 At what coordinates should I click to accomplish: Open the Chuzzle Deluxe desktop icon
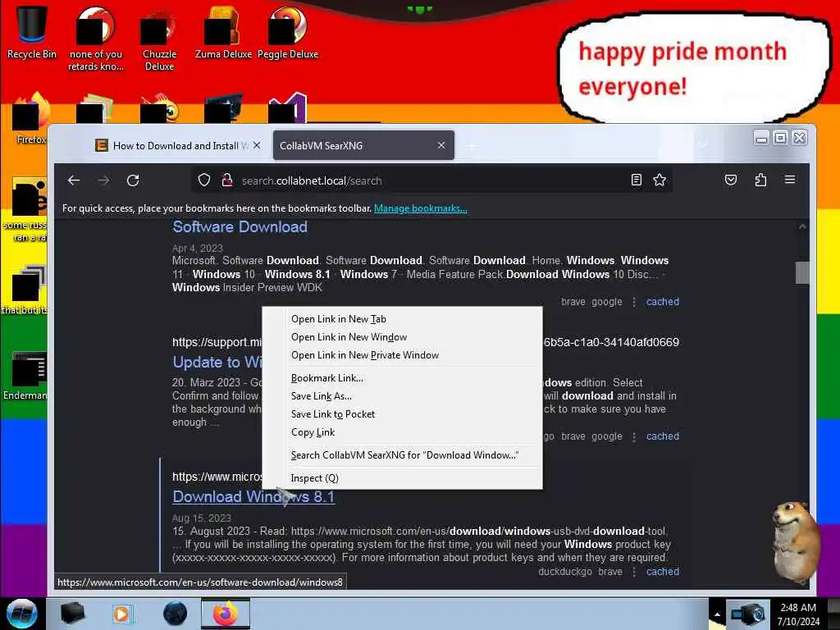point(159,39)
